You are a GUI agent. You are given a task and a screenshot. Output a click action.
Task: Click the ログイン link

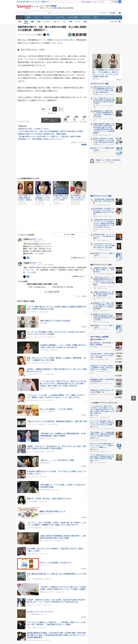42,8
